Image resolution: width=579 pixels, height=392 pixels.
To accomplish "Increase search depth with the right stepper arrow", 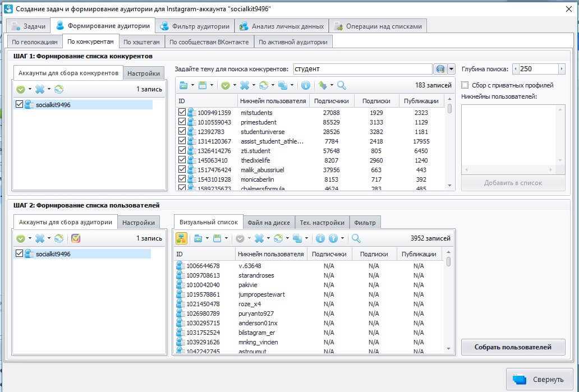I will pyautogui.click(x=562, y=69).
